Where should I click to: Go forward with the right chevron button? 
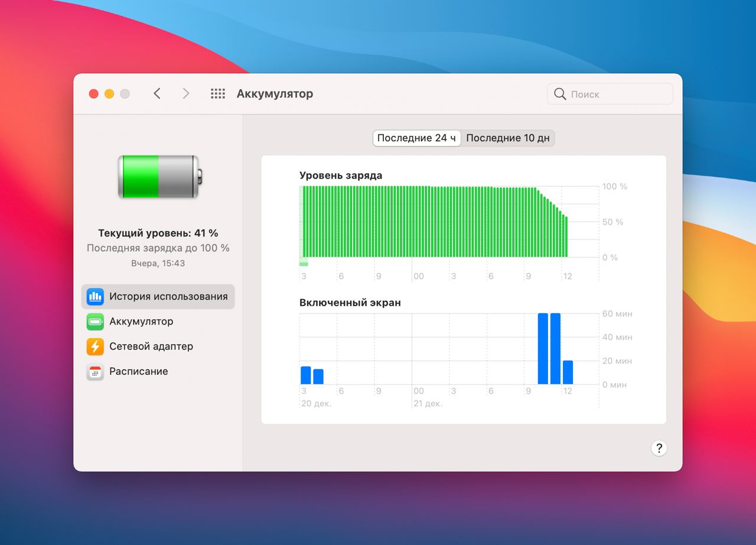coord(186,93)
